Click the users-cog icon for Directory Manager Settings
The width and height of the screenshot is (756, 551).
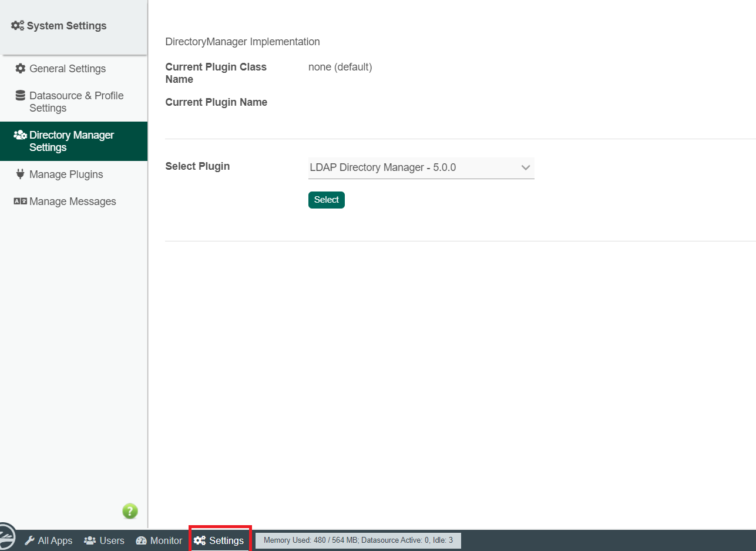tap(21, 135)
